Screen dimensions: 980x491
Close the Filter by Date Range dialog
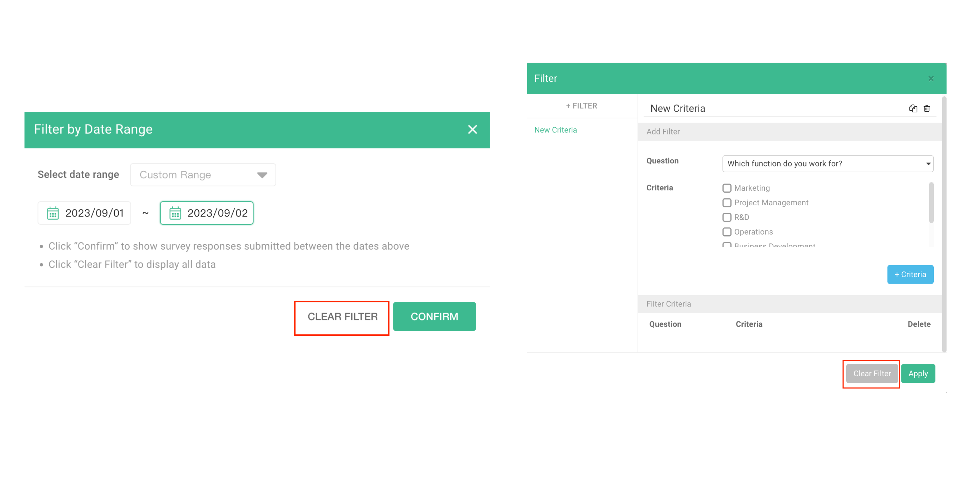click(472, 130)
